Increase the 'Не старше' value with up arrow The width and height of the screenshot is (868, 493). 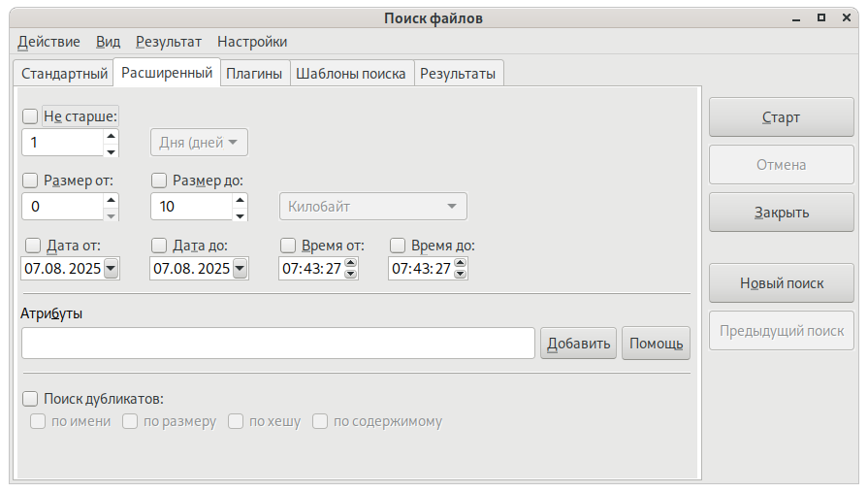click(111, 136)
